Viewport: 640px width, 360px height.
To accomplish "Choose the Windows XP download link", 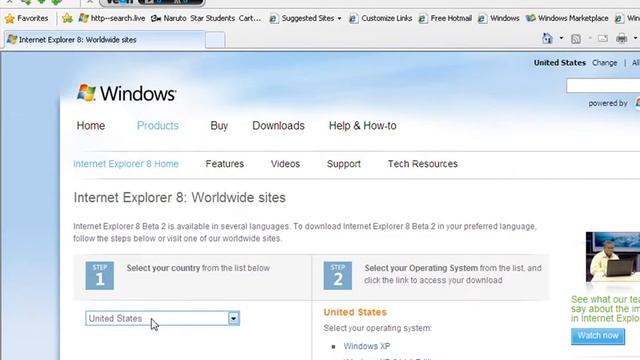I will click(x=367, y=346).
